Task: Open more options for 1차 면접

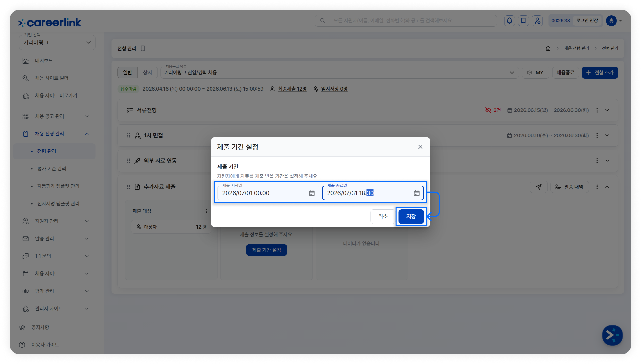Action: (597, 135)
